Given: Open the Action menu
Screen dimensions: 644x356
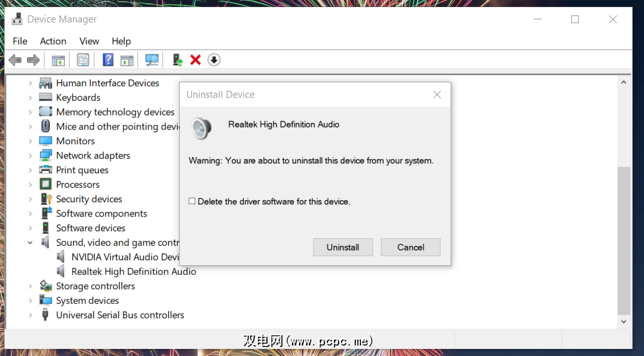Looking at the screenshot, I should (x=53, y=41).
